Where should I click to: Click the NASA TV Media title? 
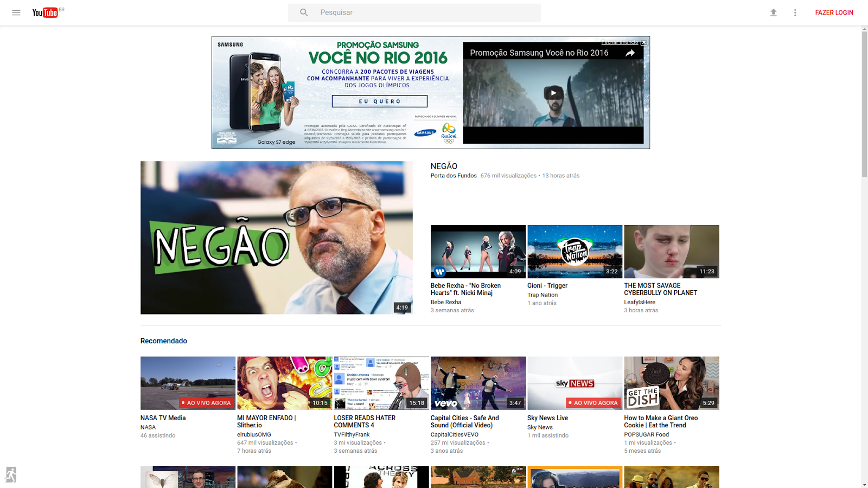pos(163,418)
